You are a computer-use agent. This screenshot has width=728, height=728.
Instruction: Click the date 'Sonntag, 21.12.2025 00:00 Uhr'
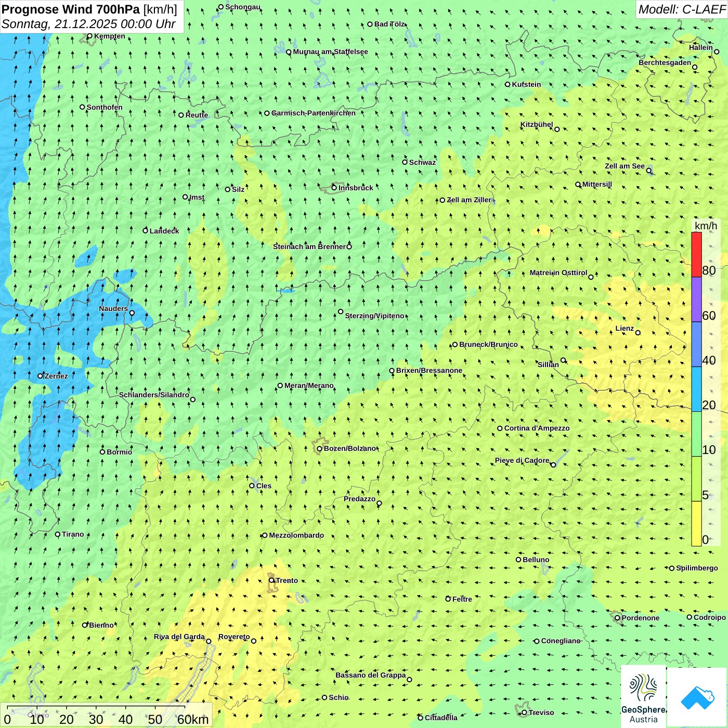coord(88,24)
